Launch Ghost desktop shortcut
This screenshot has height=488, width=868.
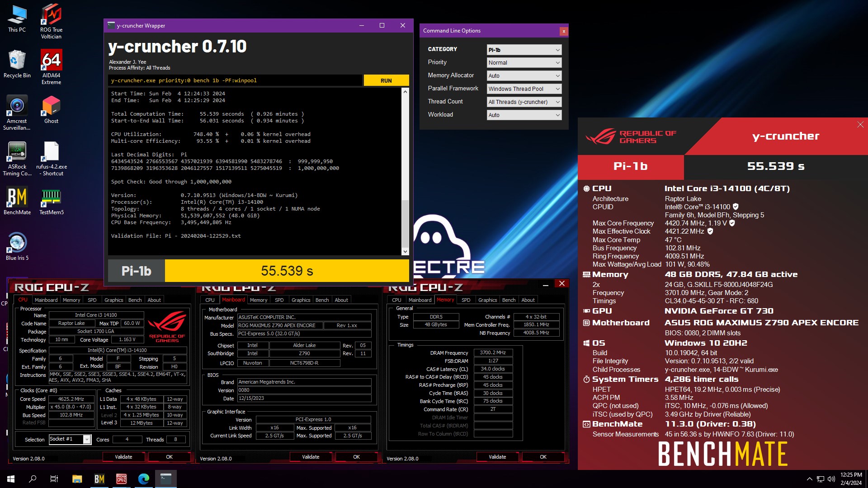[51, 110]
